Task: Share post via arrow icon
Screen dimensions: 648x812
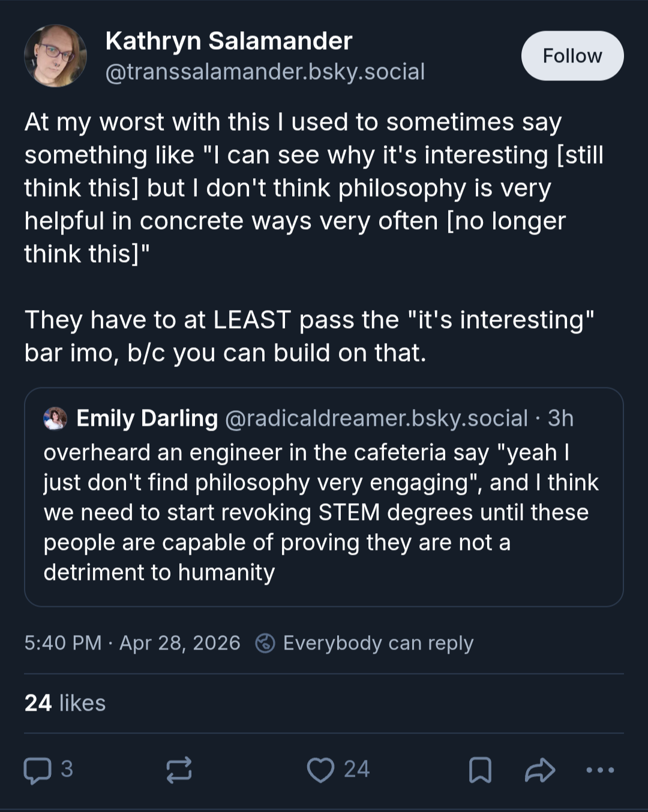Action: (540, 770)
